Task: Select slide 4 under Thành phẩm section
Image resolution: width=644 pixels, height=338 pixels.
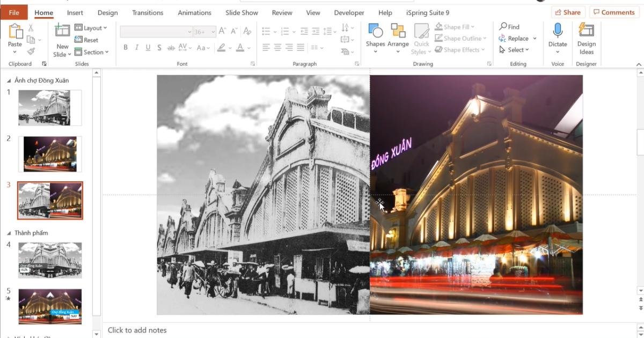Action: coord(49,260)
